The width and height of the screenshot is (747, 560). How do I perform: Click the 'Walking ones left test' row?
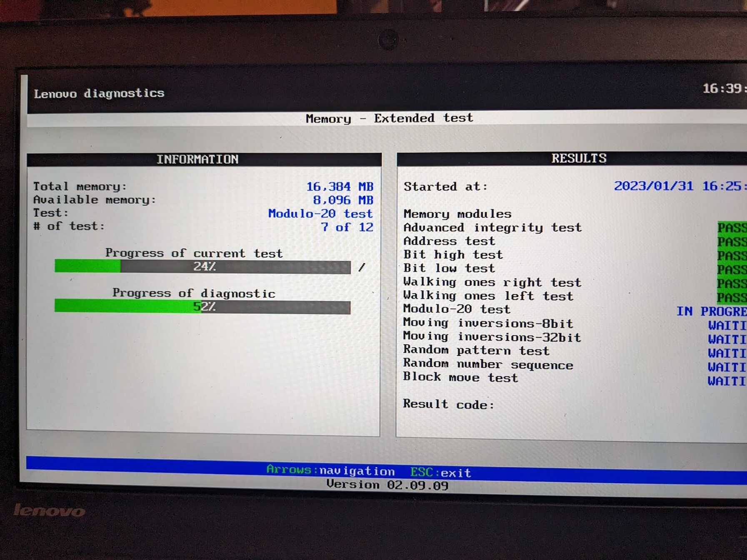click(x=488, y=296)
